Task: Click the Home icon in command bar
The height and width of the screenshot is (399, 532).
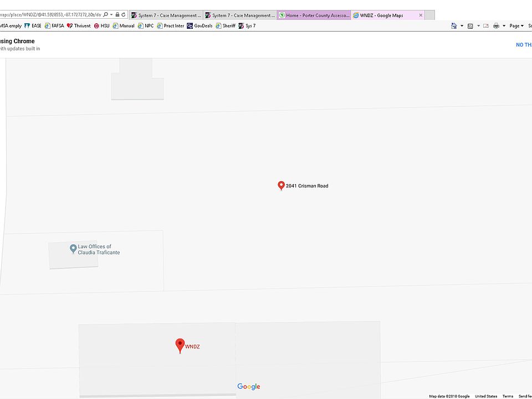Action: coord(454,26)
